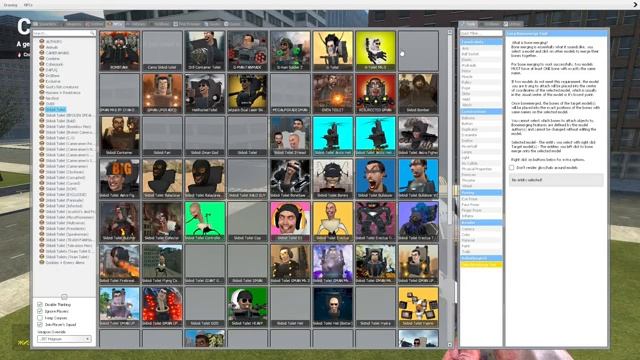
Task: Select the Zombies + Enemy Aliens category
Action: [x=65, y=262]
